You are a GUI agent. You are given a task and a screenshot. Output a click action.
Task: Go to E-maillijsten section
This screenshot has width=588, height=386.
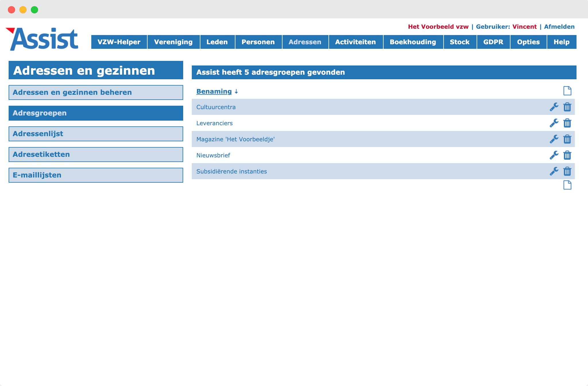[x=96, y=175]
